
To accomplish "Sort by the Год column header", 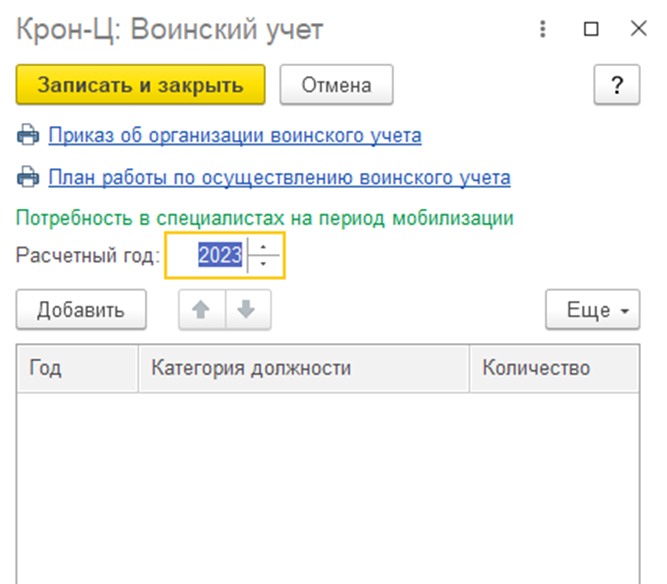I will pyautogui.click(x=77, y=368).
